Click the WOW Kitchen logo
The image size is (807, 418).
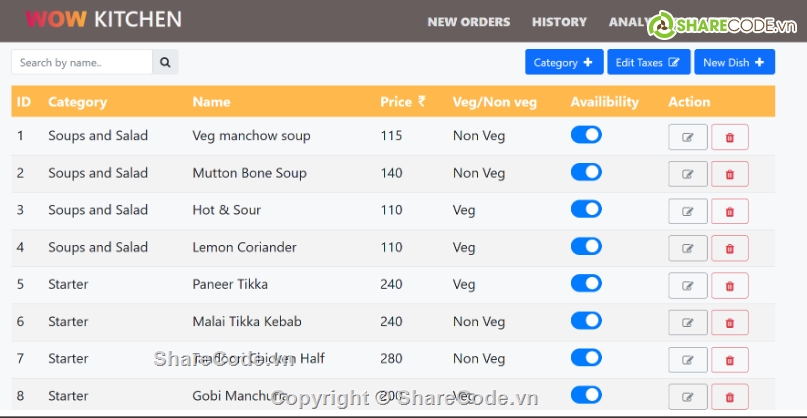coord(103,19)
